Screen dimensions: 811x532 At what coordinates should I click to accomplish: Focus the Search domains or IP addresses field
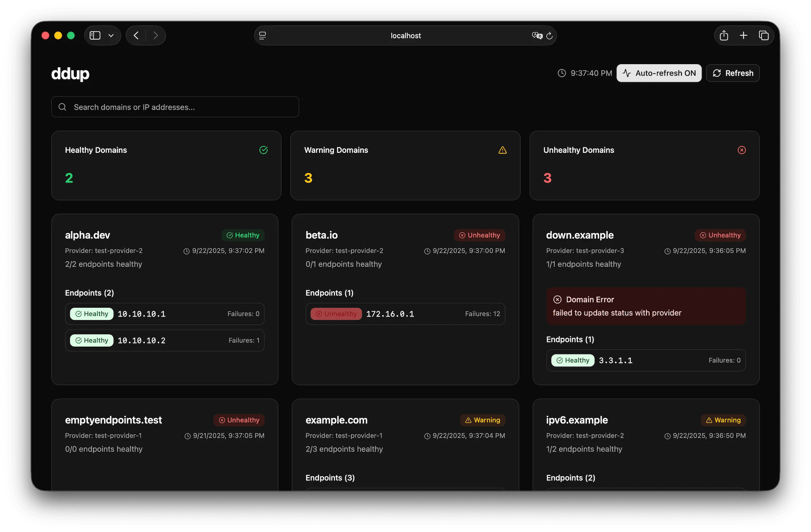click(175, 107)
